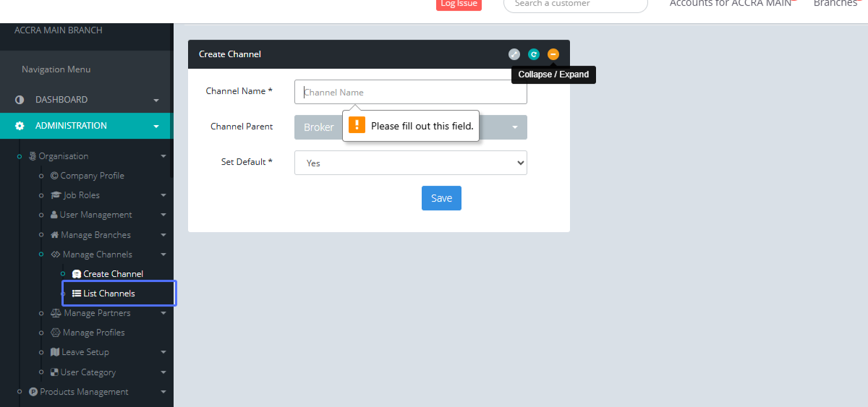Click the grey fullscreen panel icon

tap(514, 54)
